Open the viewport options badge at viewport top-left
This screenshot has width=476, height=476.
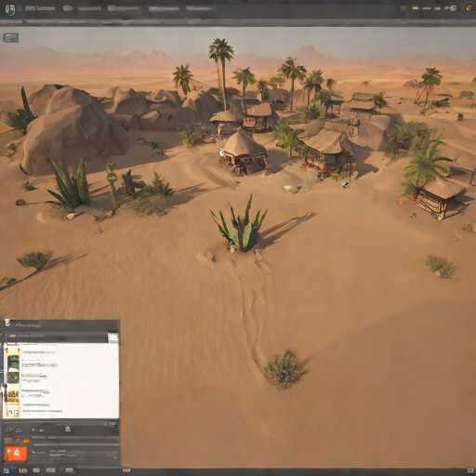tap(11, 37)
